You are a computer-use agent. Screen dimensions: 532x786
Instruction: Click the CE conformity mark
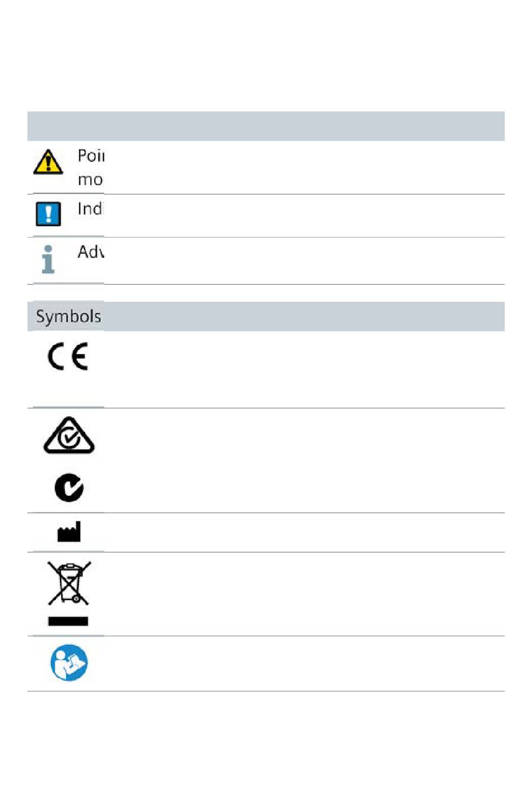point(68,357)
